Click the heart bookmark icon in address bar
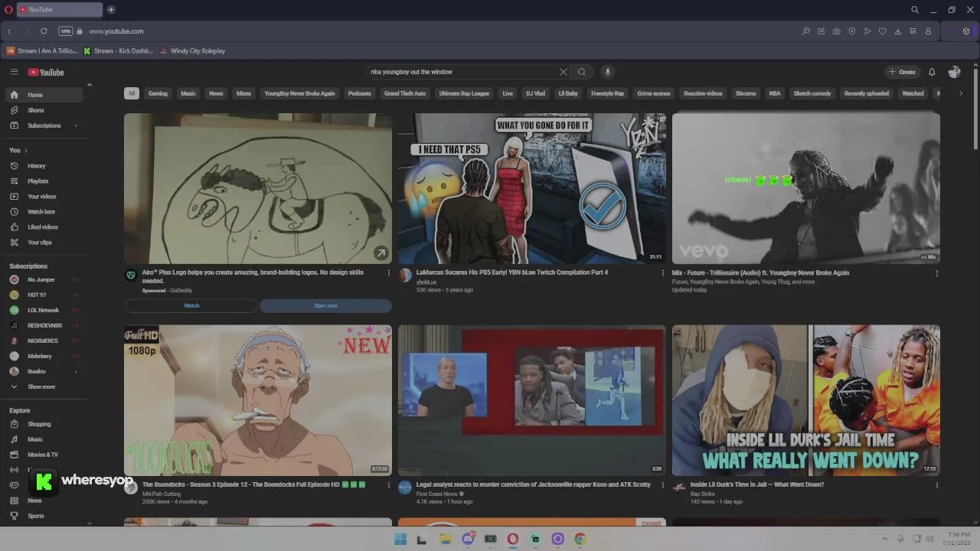 point(882,31)
